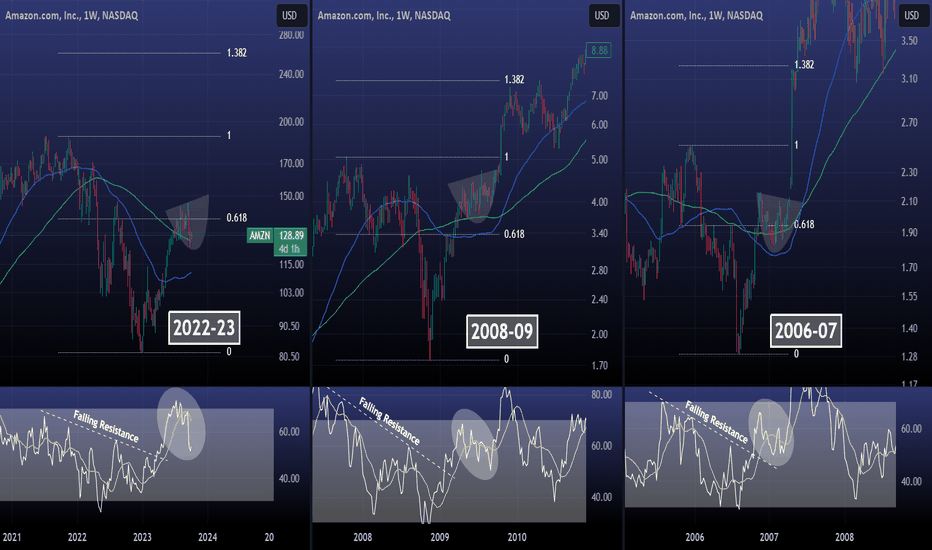Click the 170.00 price axis value
This screenshot has height=550, width=932.
click(x=291, y=164)
